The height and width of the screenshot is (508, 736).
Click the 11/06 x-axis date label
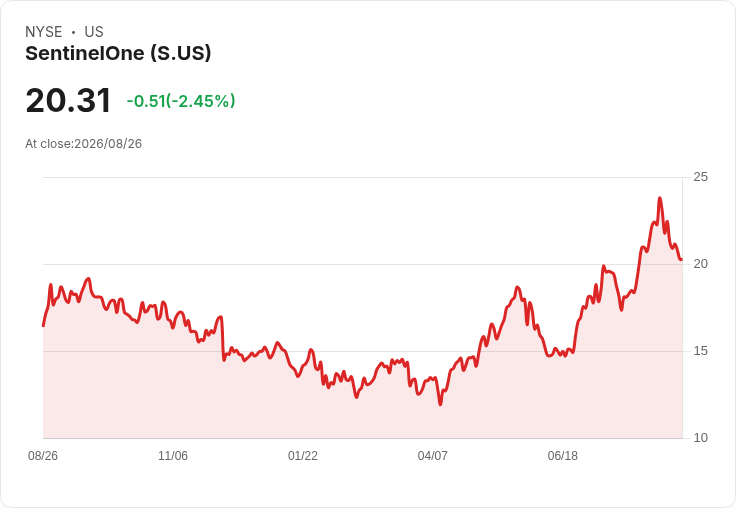pos(173,455)
